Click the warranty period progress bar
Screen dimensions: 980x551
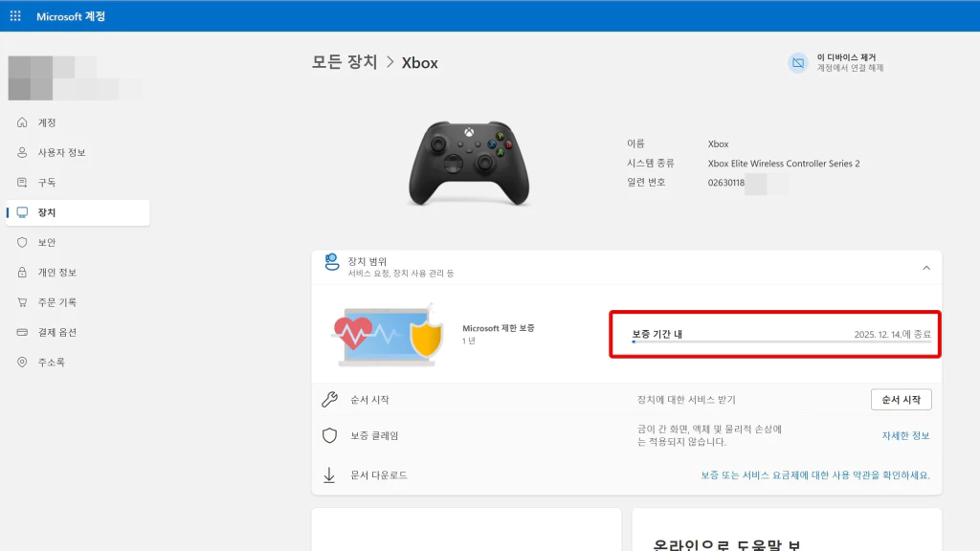click(781, 342)
